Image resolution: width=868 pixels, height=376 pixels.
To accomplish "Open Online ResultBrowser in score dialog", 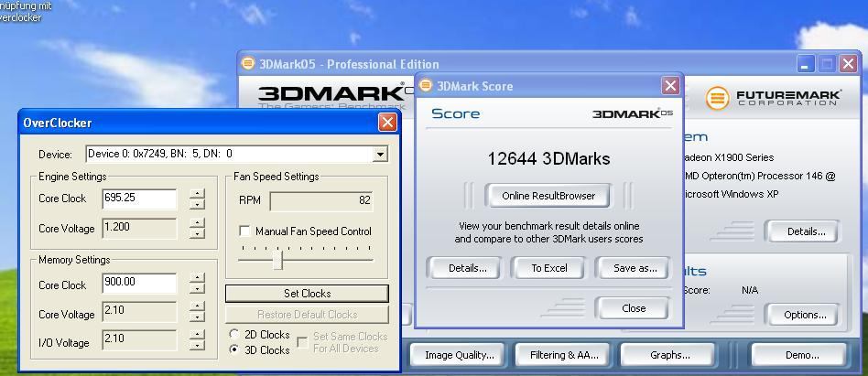I will (x=548, y=196).
